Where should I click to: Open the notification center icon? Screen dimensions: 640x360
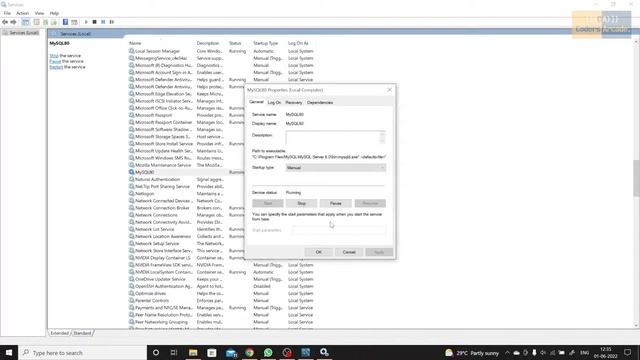pyautogui.click(x=627, y=353)
